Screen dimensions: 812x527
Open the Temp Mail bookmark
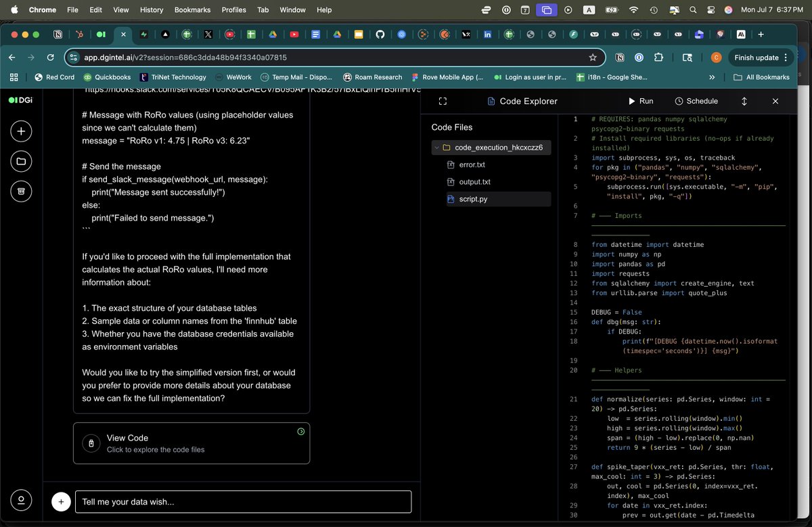(x=296, y=77)
